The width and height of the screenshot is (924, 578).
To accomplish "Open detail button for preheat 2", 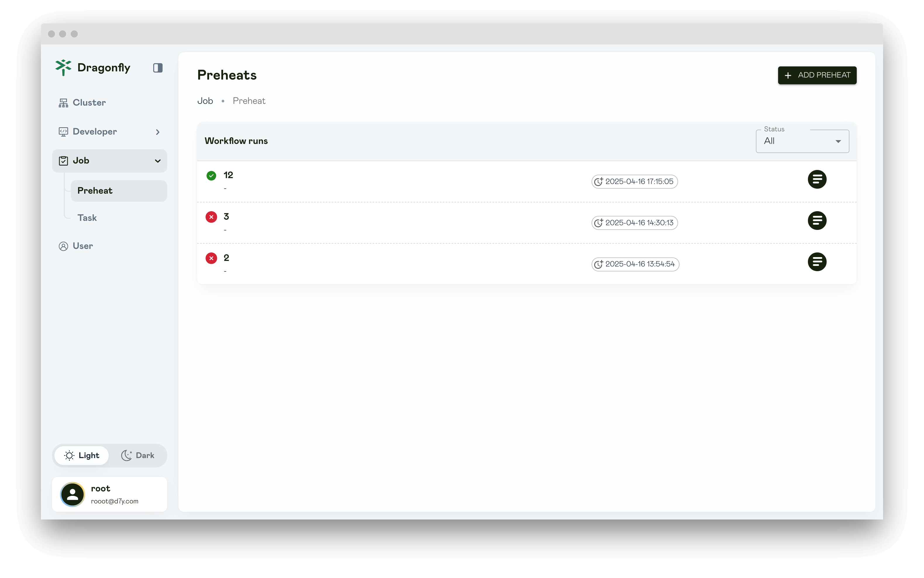I will coord(817,262).
